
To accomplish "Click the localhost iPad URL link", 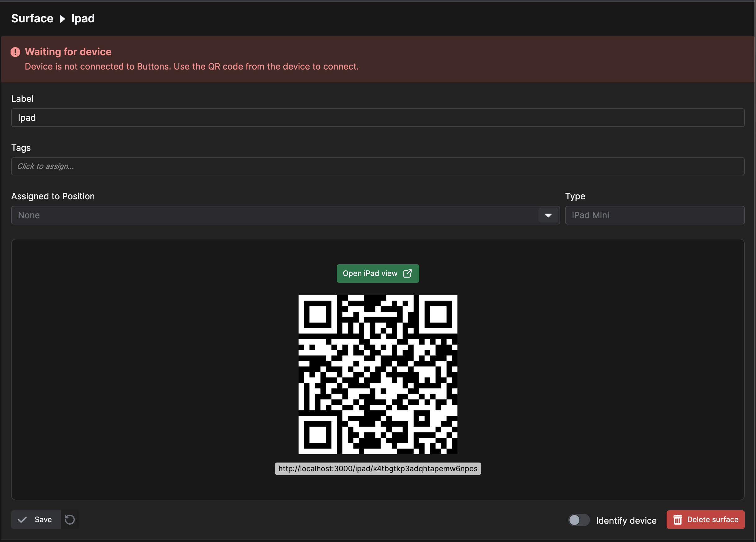I will click(378, 469).
